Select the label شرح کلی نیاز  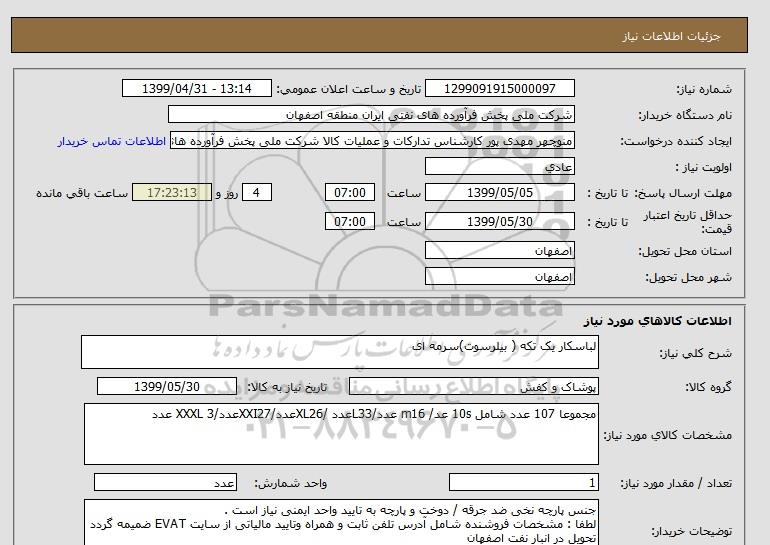pyautogui.click(x=695, y=353)
